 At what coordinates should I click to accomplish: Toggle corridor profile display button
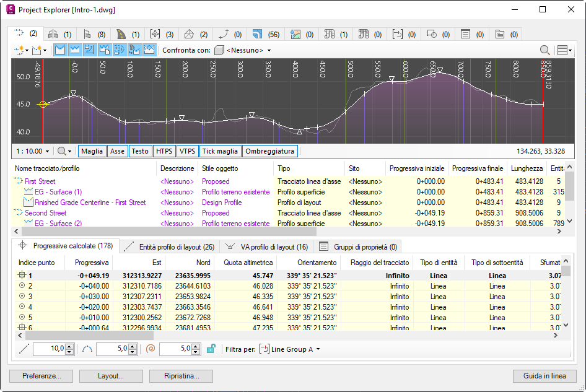[134, 50]
